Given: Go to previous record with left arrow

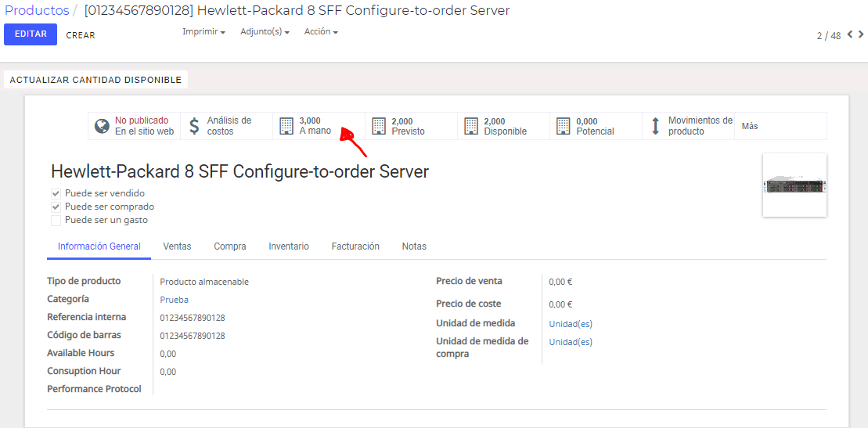Looking at the screenshot, I should click(850, 35).
